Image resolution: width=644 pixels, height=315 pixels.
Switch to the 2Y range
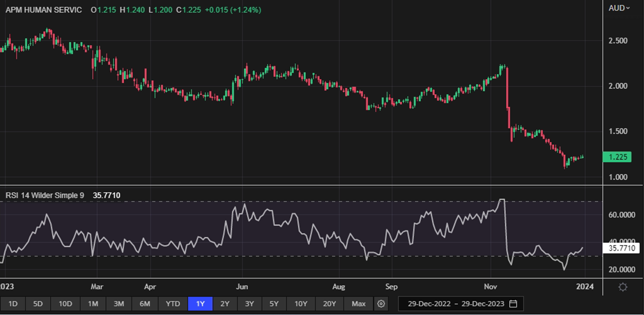[225, 304]
